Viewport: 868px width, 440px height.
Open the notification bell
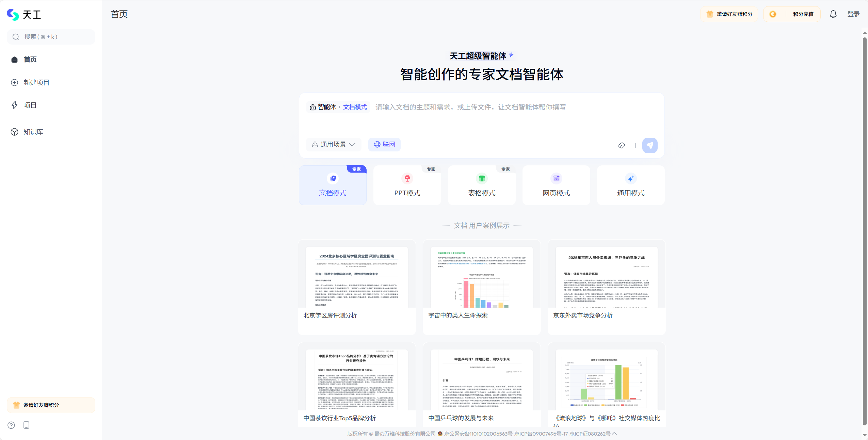point(833,14)
